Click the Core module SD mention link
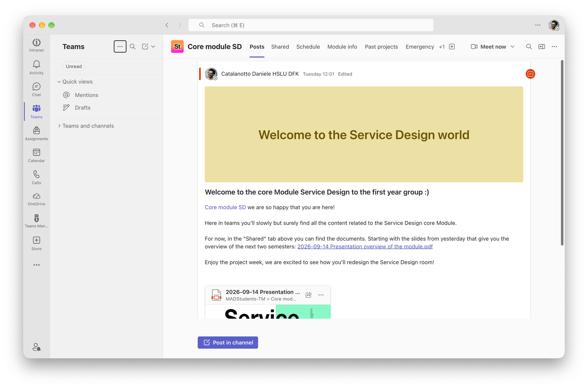Image resolution: width=588 pixels, height=389 pixels. click(225, 207)
